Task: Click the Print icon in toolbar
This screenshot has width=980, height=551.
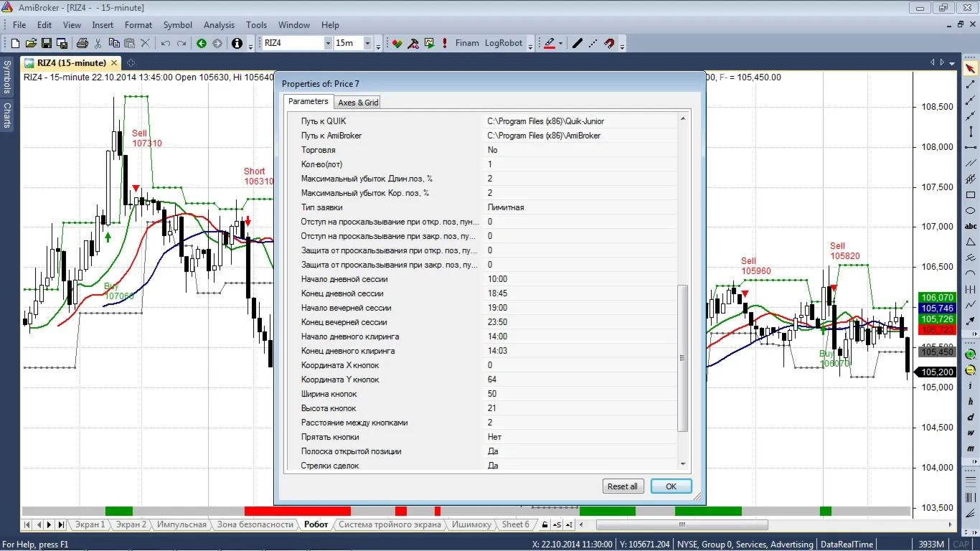Action: tap(83, 43)
